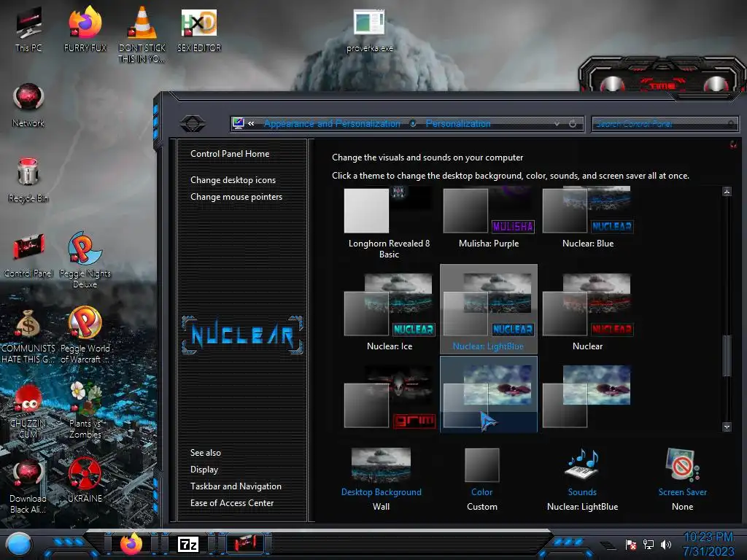
Task: Open Ease of Access Center link
Action: (x=232, y=503)
